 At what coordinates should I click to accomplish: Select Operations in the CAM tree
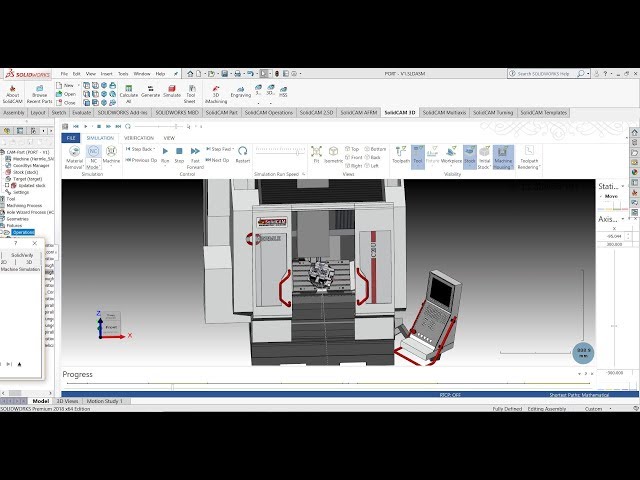tap(23, 232)
